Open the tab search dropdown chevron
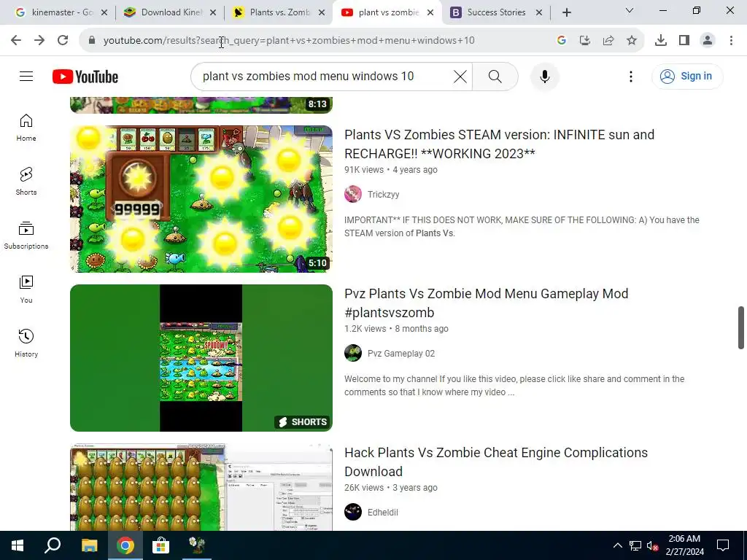Viewport: 747px width, 560px height. (630, 10)
